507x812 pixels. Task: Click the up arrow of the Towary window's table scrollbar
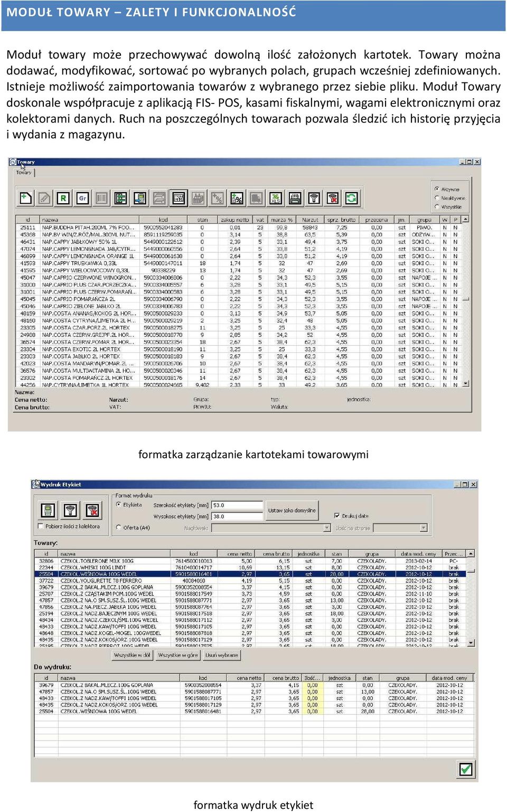pos(466,219)
